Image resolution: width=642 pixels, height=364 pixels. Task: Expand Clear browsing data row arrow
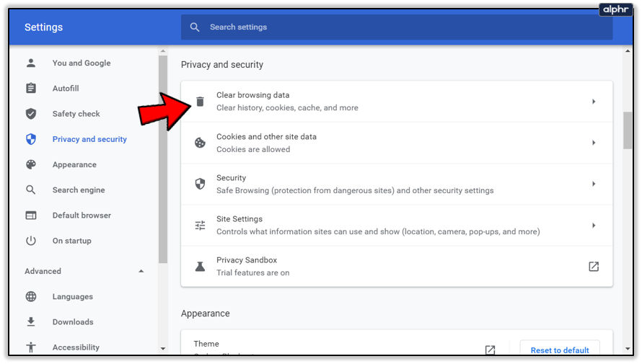(x=594, y=102)
